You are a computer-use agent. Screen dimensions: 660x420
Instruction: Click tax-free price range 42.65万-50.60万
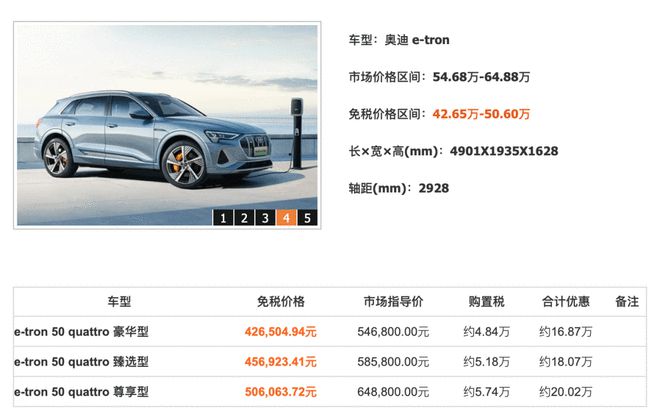coord(481,114)
